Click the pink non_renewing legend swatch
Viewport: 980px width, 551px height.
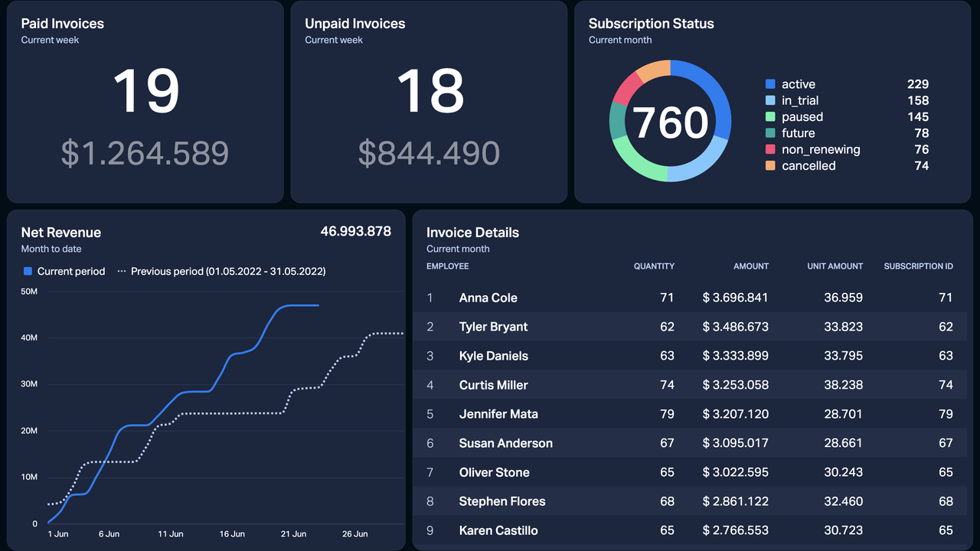[770, 150]
